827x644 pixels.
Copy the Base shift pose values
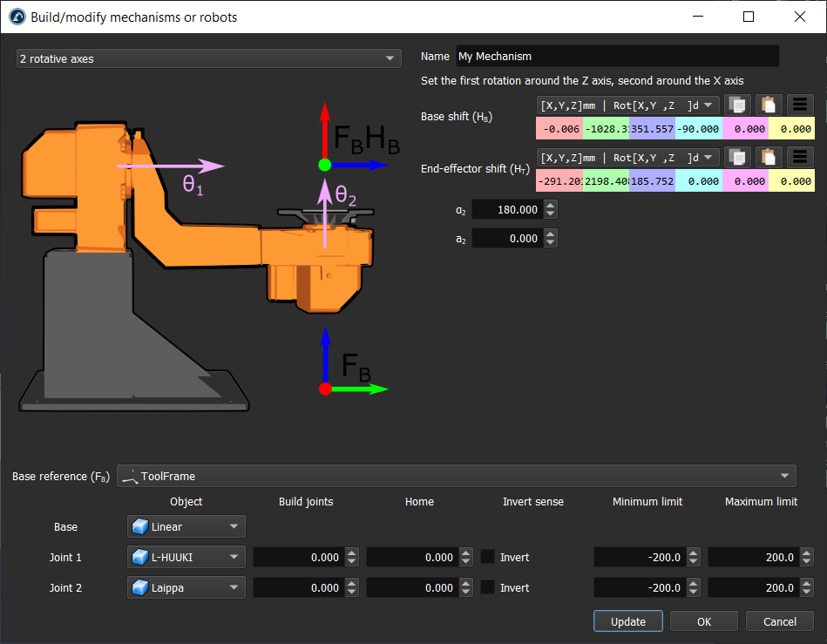(x=737, y=105)
